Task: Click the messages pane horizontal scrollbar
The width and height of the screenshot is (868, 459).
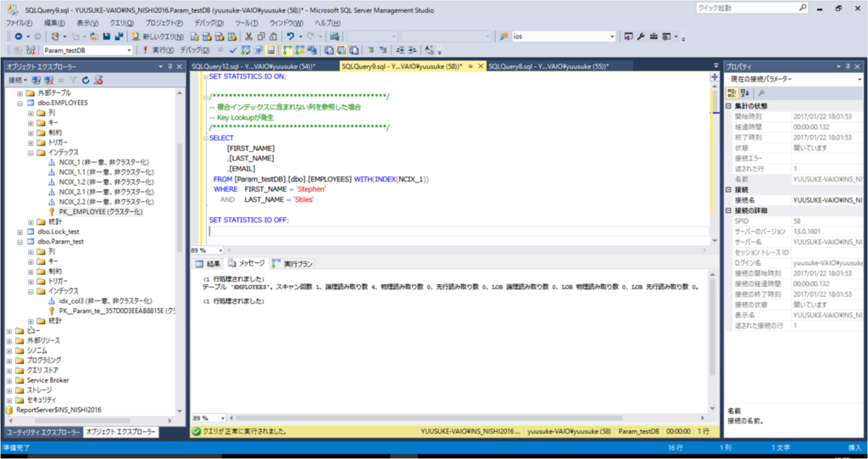Action: point(466,418)
